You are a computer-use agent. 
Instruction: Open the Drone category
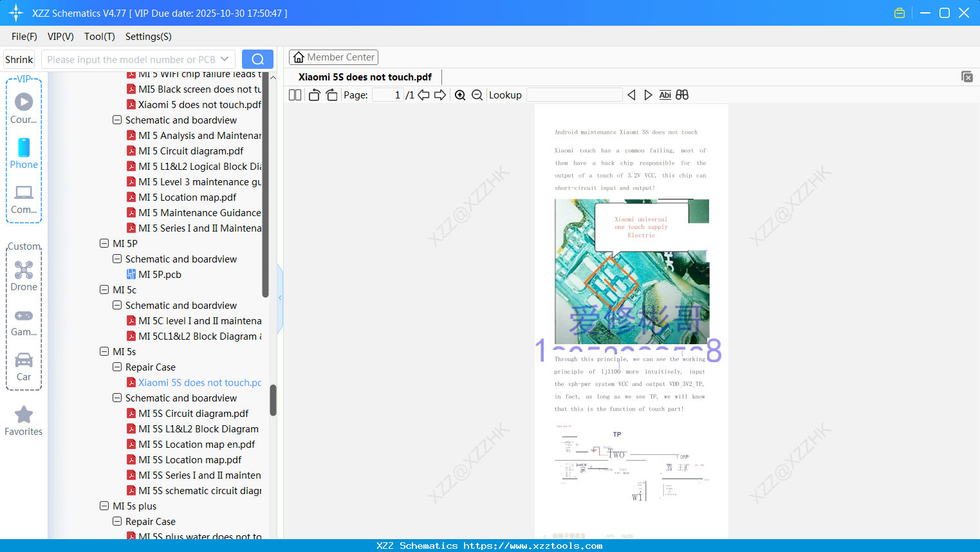click(x=24, y=276)
